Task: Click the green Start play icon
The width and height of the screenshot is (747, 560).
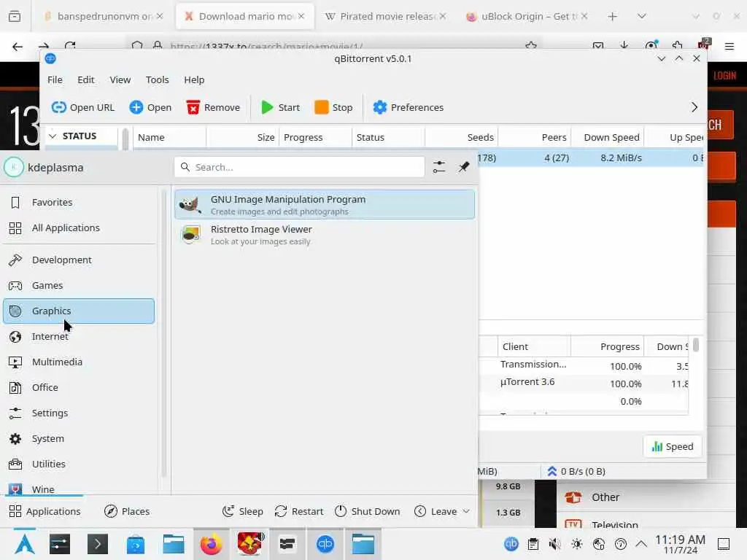Action: click(x=267, y=108)
